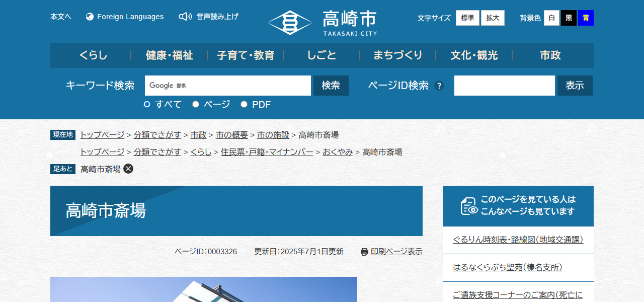Remove 高崎市斎場 from footprints with X icon
This screenshot has width=644, height=302.
(128, 169)
